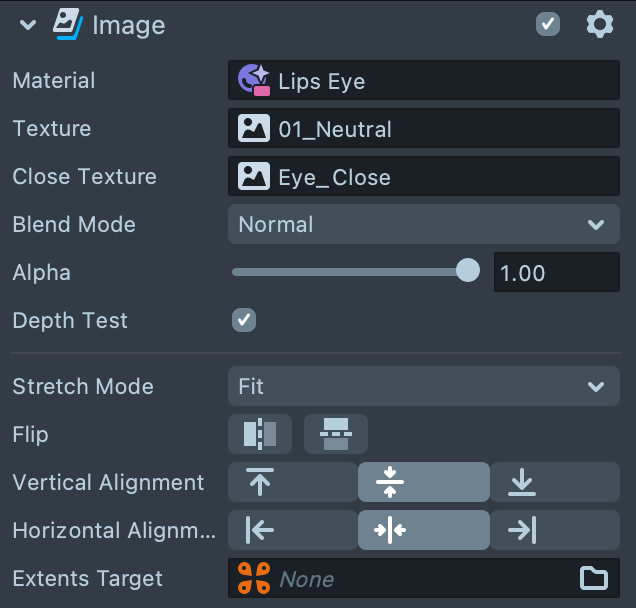Flip the image vertically

click(336, 434)
